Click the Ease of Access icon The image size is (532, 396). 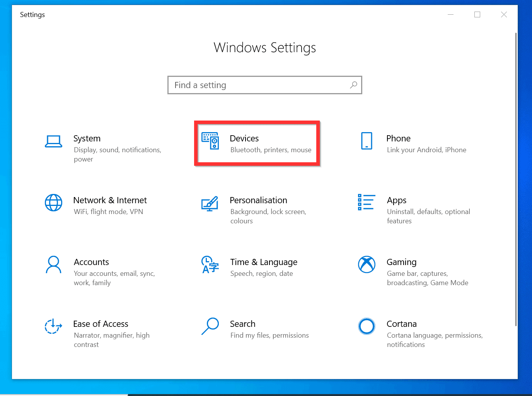click(53, 326)
